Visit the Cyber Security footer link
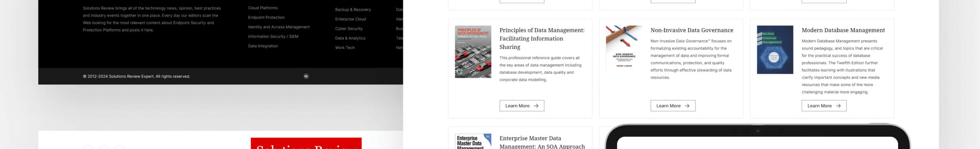 [349, 29]
